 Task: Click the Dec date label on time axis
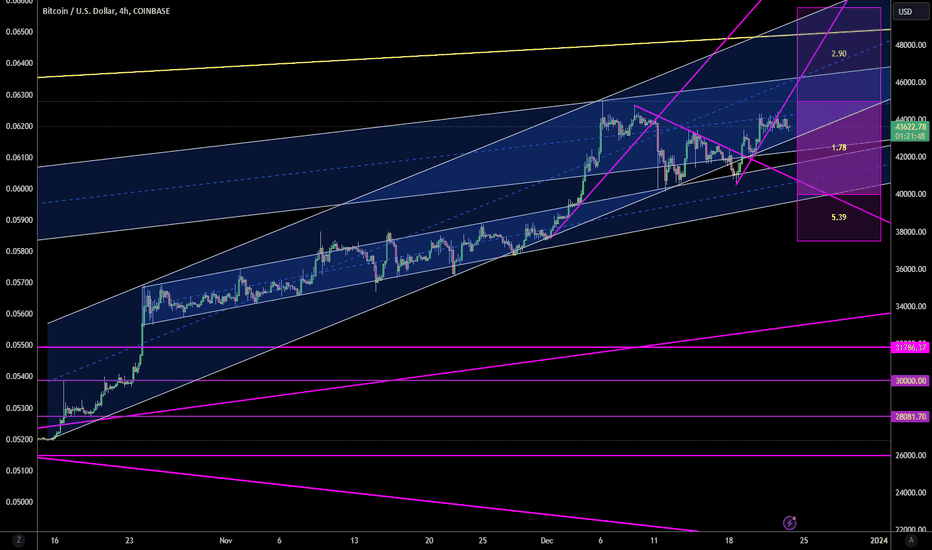click(547, 540)
